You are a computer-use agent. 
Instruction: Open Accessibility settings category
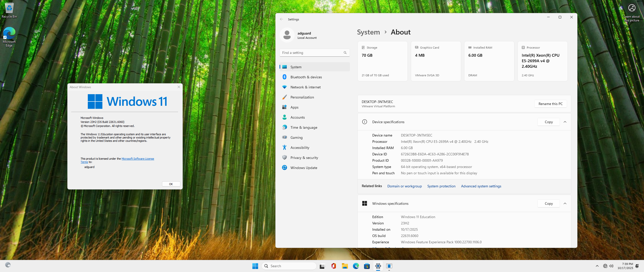click(x=300, y=148)
